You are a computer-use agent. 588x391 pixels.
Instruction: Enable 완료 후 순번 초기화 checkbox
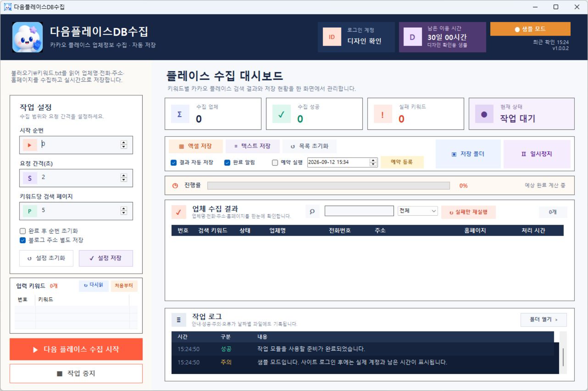pos(23,231)
